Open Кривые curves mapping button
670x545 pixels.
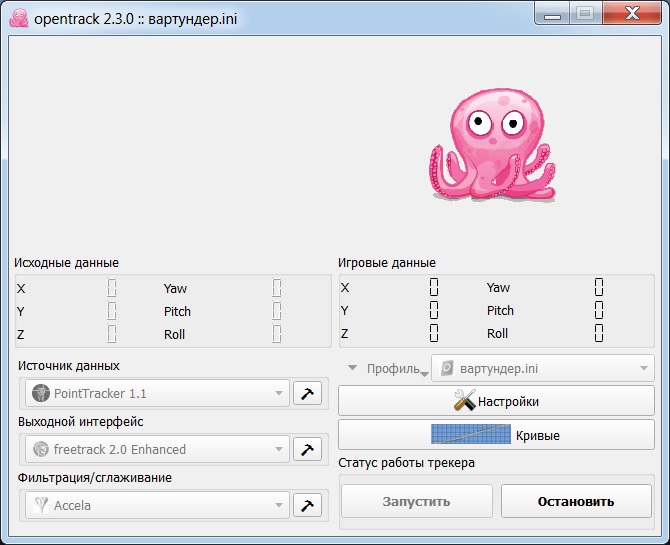(496, 435)
